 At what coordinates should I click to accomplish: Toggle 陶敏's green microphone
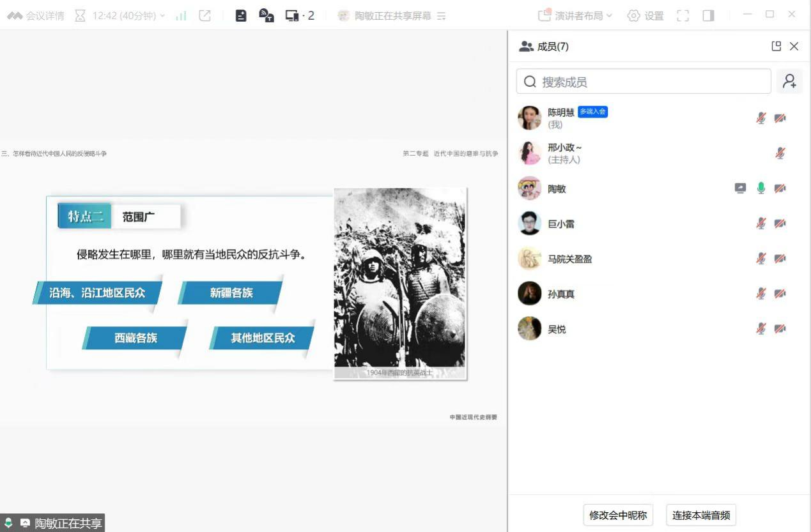click(x=761, y=188)
